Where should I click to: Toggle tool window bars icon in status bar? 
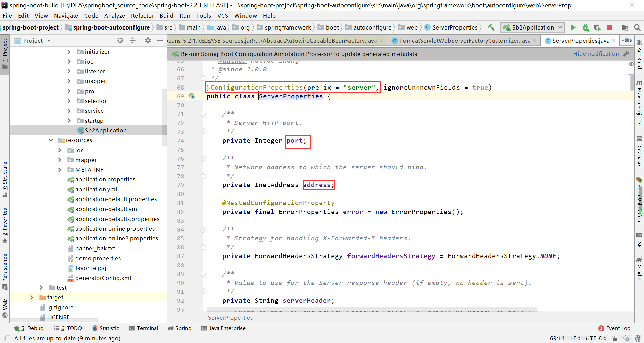[x=7, y=338]
